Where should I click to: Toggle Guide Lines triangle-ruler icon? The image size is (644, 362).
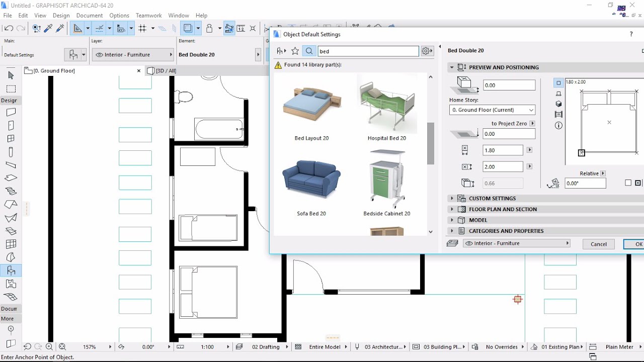(x=77, y=29)
